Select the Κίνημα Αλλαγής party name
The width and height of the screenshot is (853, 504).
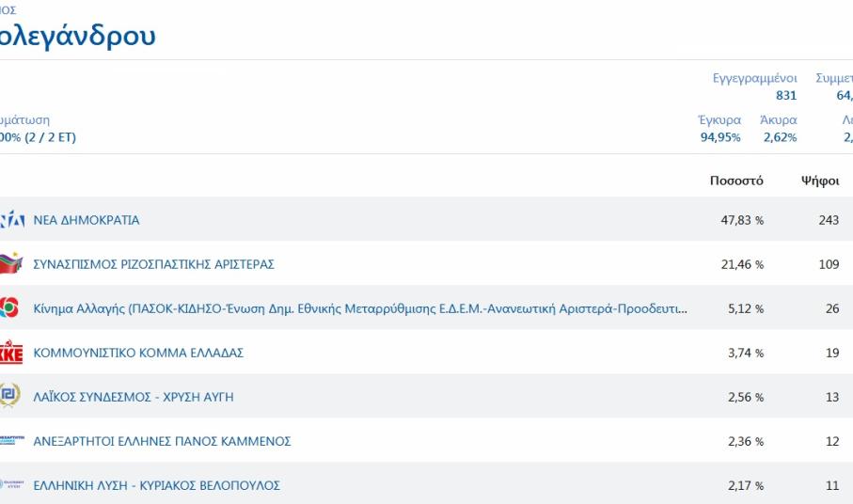pyautogui.click(x=359, y=308)
